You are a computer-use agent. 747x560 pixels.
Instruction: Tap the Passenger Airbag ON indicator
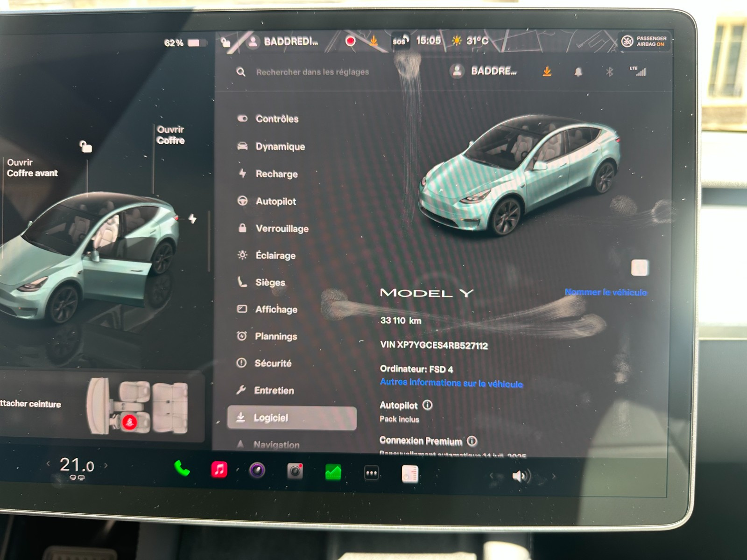644,41
